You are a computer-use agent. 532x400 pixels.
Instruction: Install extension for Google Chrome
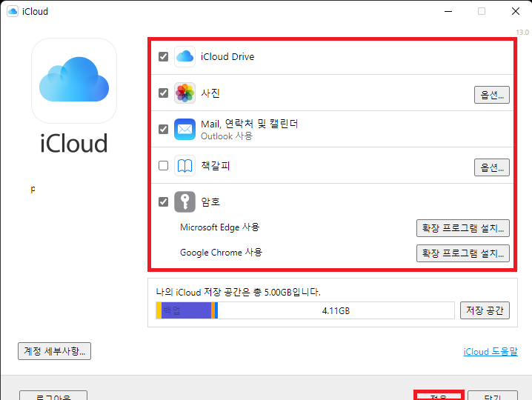pos(463,253)
